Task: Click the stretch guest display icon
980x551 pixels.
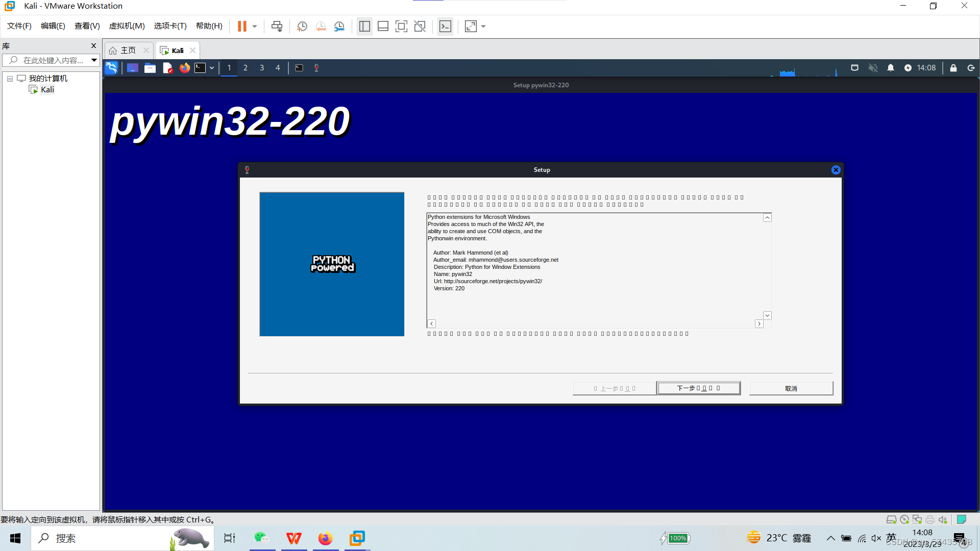Action: (471, 27)
